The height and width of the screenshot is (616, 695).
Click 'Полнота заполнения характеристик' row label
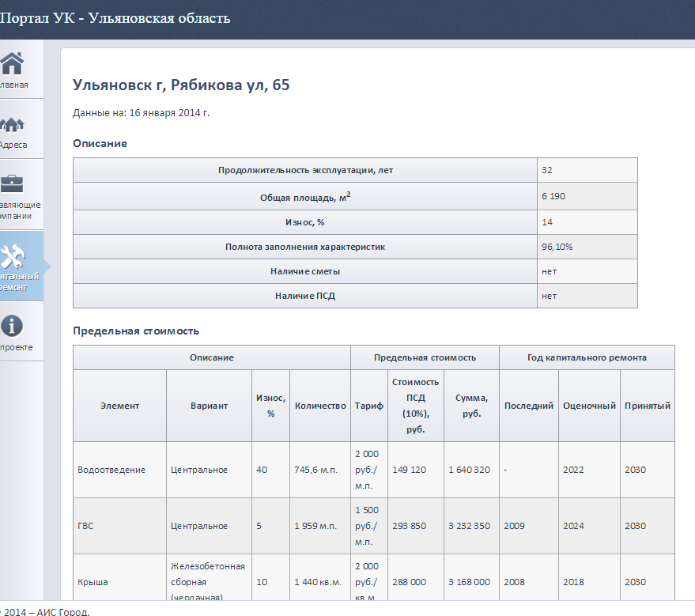tap(305, 247)
